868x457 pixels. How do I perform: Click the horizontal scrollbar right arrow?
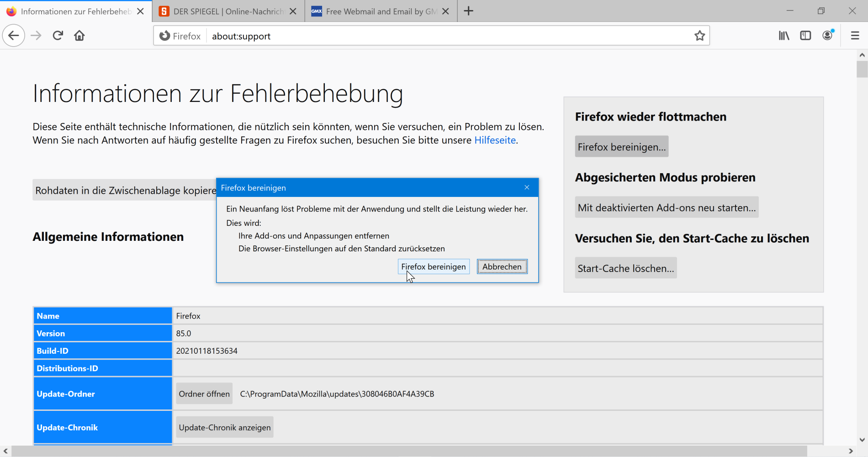[x=851, y=451]
